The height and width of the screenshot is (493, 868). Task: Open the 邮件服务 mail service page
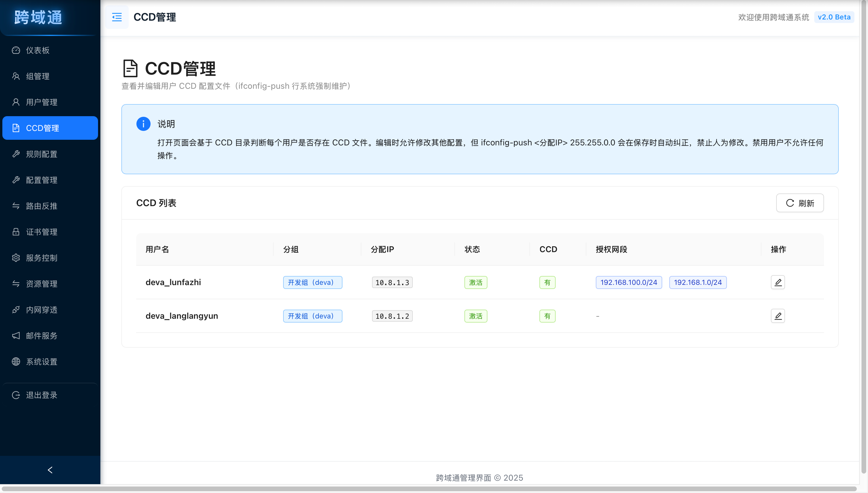[42, 336]
